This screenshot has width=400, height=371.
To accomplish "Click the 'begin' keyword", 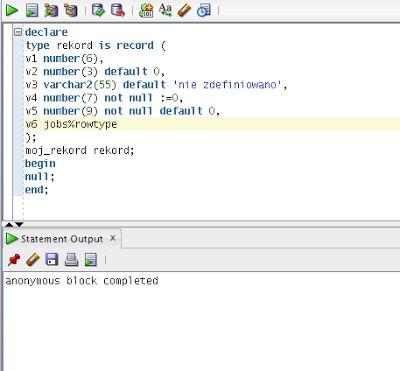I will 40,164.
